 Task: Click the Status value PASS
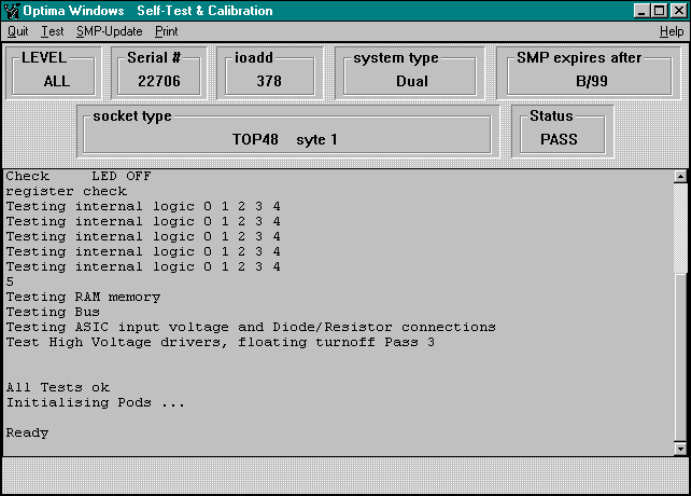click(559, 140)
